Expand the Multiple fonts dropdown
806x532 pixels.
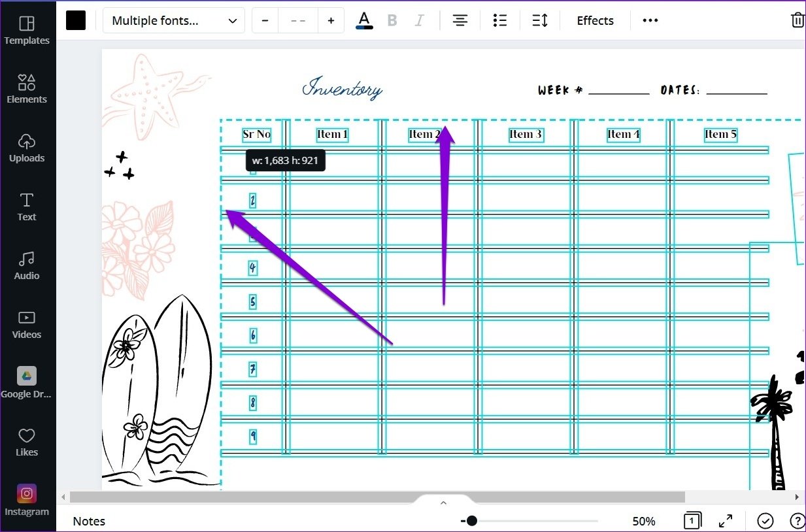(173, 21)
